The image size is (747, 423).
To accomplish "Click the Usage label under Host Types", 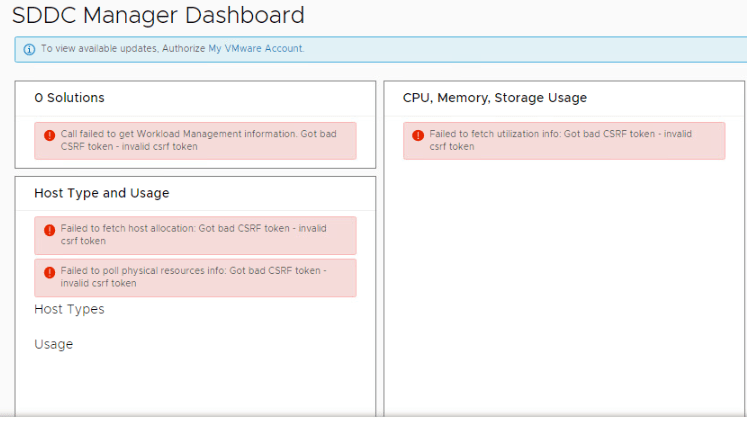I will (x=53, y=345).
